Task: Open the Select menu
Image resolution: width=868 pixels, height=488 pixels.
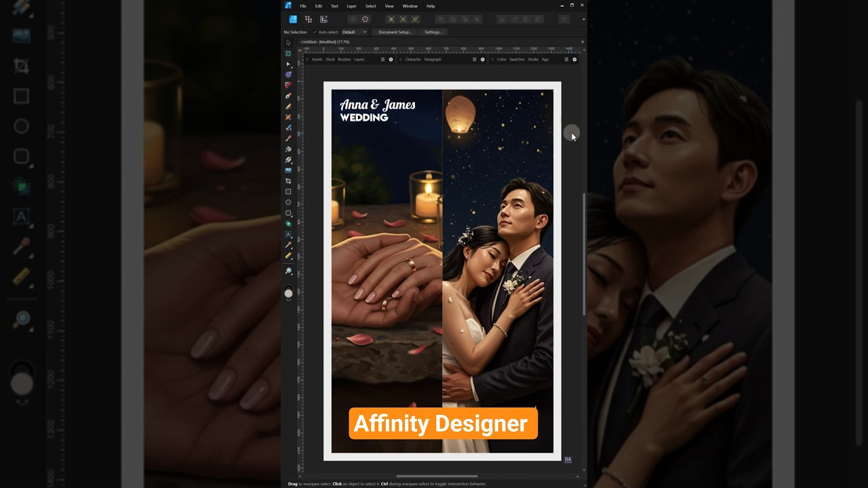Action: (x=371, y=6)
